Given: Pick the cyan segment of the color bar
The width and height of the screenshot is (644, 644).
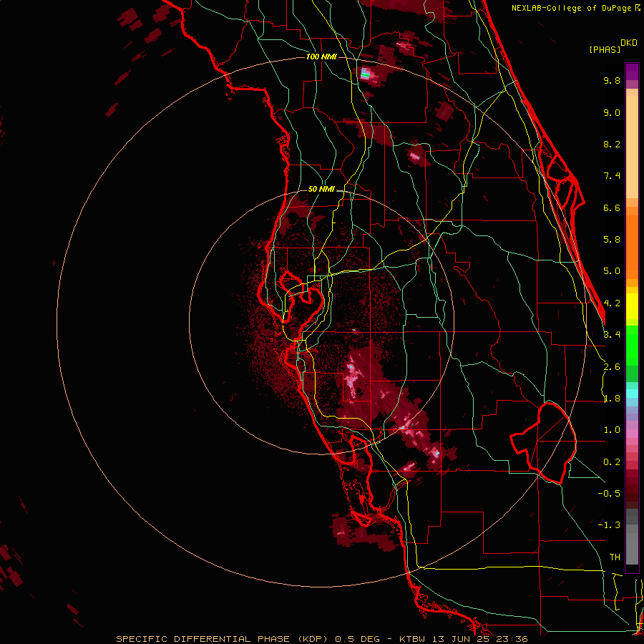Looking at the screenshot, I should click(632, 394).
